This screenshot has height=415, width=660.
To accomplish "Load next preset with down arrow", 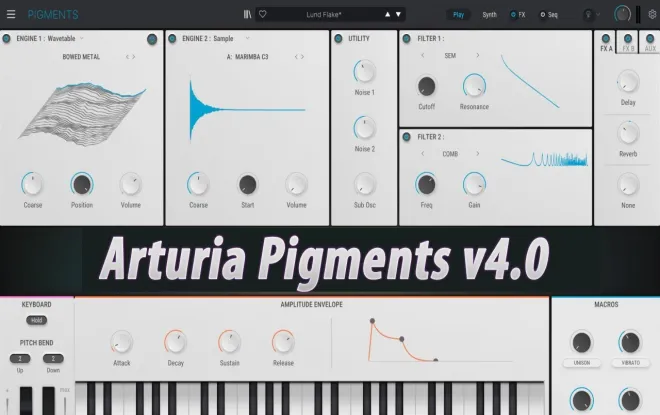I will (x=398, y=14).
